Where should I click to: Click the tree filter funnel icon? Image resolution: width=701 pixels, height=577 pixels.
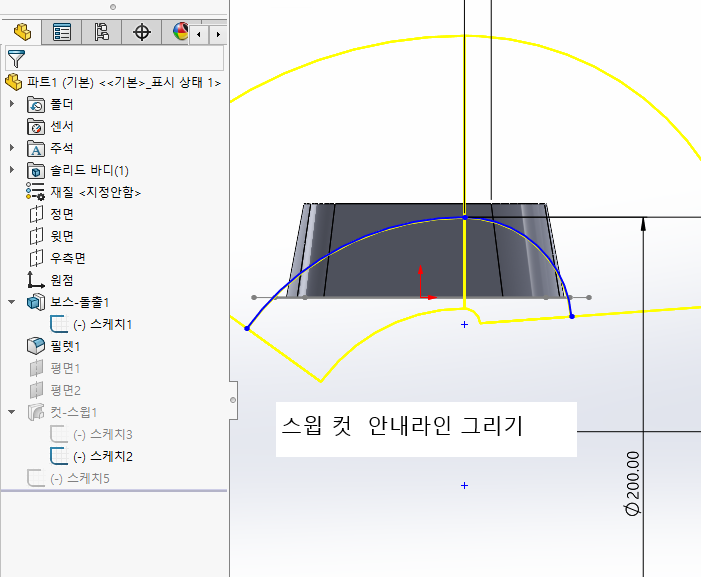coord(16,59)
